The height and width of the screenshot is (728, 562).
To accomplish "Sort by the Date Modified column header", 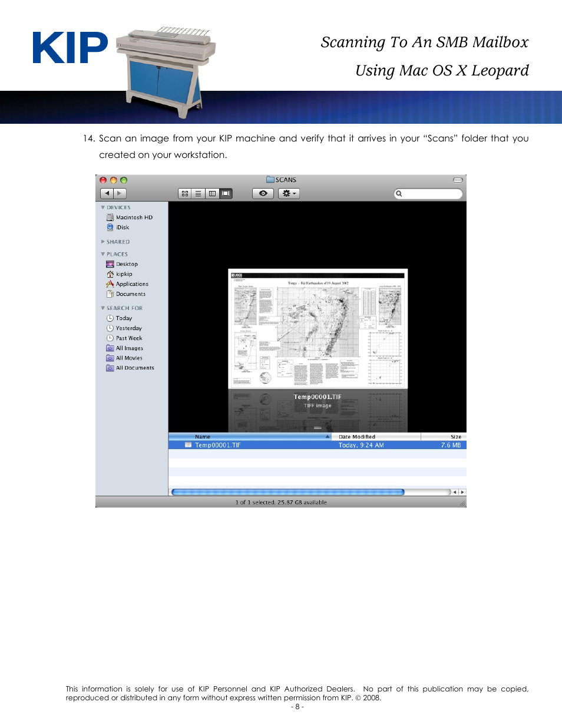I will point(376,437).
